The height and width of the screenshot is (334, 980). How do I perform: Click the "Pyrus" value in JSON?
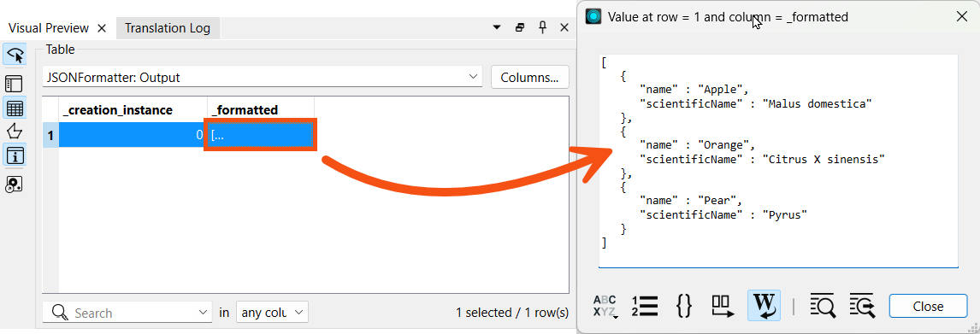[x=785, y=214]
